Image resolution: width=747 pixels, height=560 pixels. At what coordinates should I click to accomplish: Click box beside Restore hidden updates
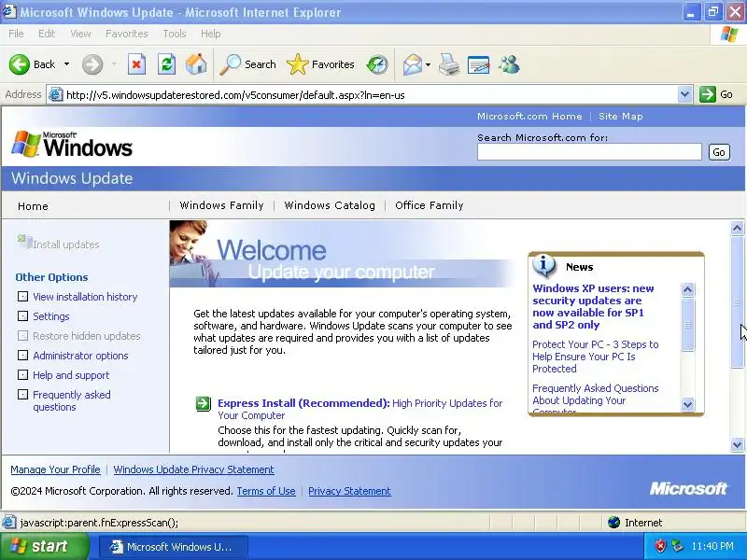point(22,335)
